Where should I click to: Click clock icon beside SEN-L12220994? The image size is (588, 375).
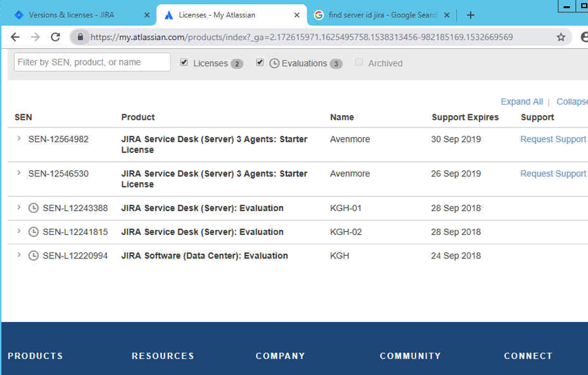click(33, 256)
